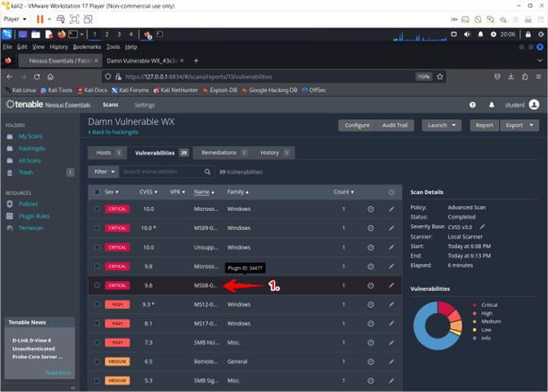Click the Firefox reload page icon

pos(37,77)
